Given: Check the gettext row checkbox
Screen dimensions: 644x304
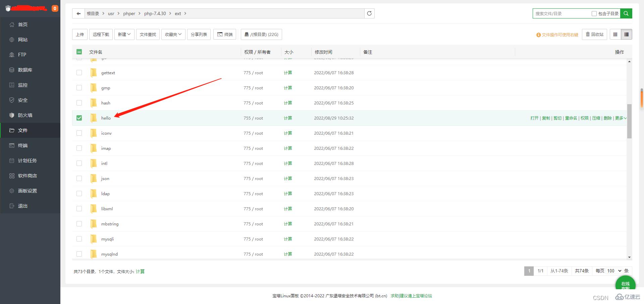Looking at the screenshot, I should point(79,73).
